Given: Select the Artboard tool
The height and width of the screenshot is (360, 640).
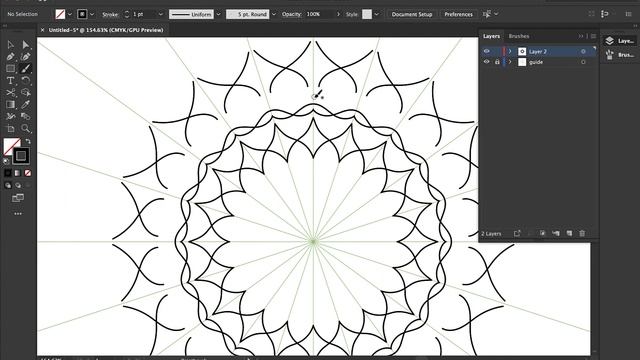Looking at the screenshot, I should click(x=11, y=129).
